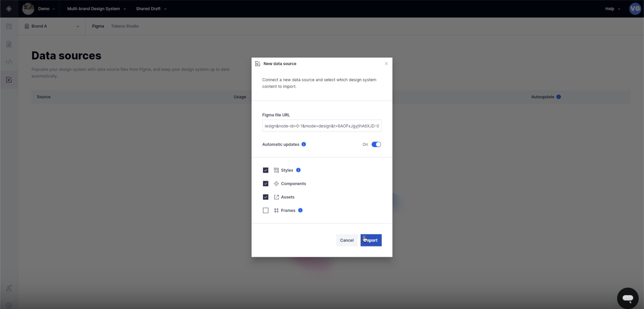This screenshot has width=644, height=309.
Task: Close the New data source dialog
Action: 386,63
